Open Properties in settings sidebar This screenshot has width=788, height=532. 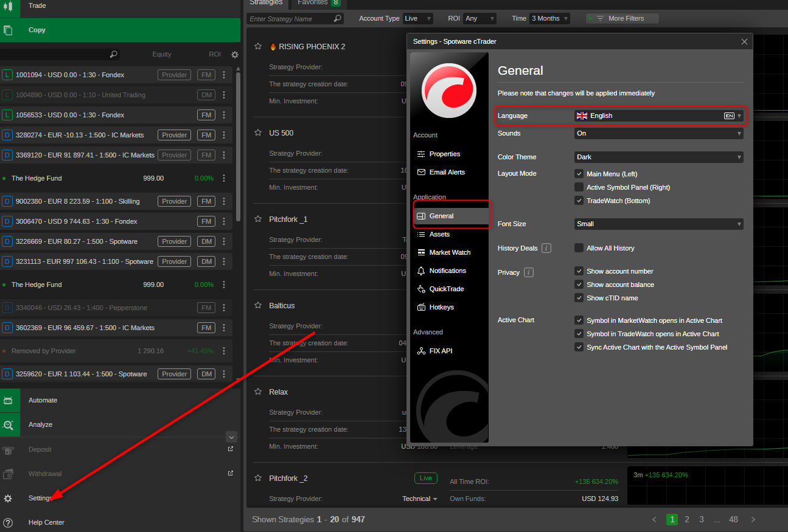coord(445,154)
